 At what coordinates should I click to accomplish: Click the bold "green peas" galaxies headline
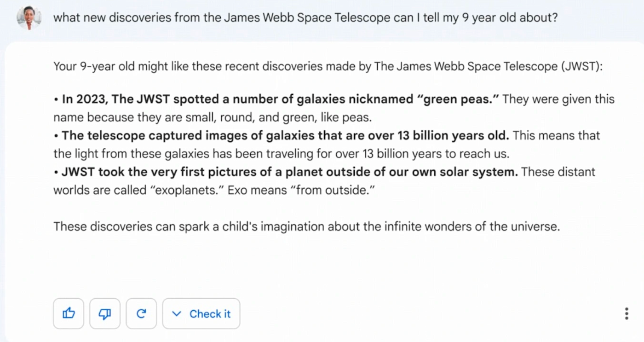(x=281, y=99)
